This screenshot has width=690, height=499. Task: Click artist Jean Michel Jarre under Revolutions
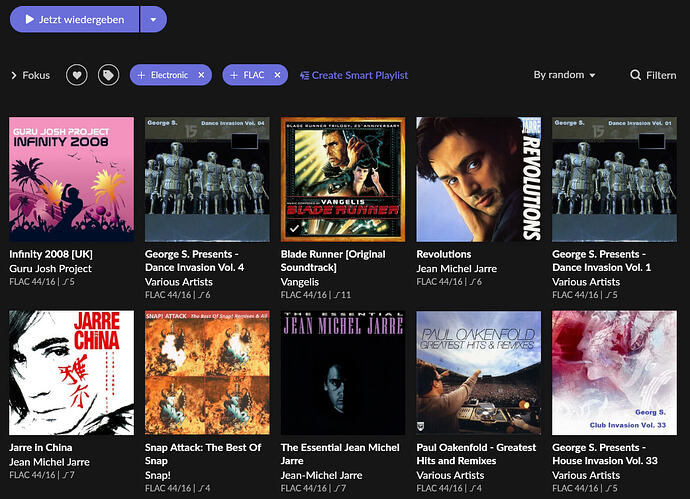(x=457, y=268)
